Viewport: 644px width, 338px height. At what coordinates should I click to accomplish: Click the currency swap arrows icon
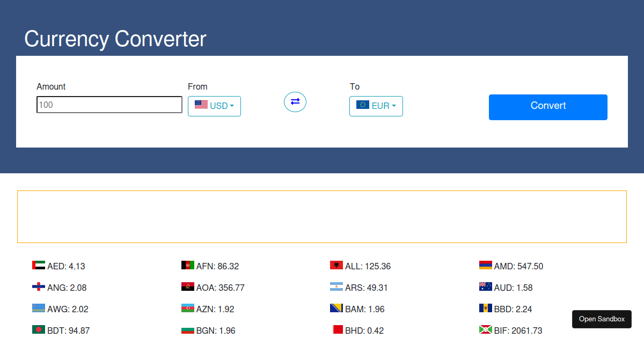point(295,102)
